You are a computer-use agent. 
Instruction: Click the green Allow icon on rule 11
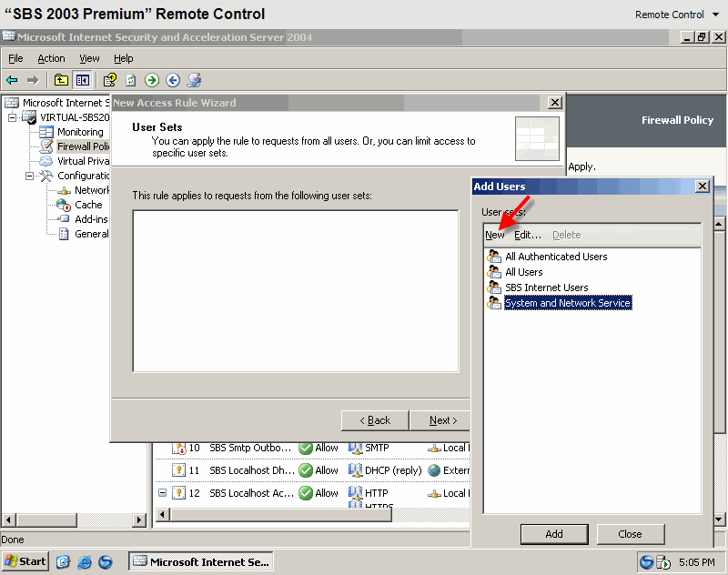tap(306, 470)
